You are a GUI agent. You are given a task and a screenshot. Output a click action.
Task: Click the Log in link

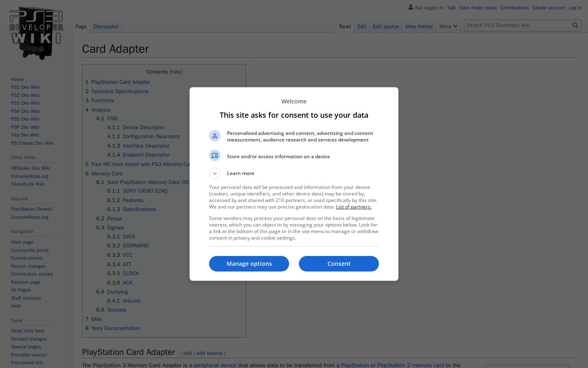click(575, 8)
